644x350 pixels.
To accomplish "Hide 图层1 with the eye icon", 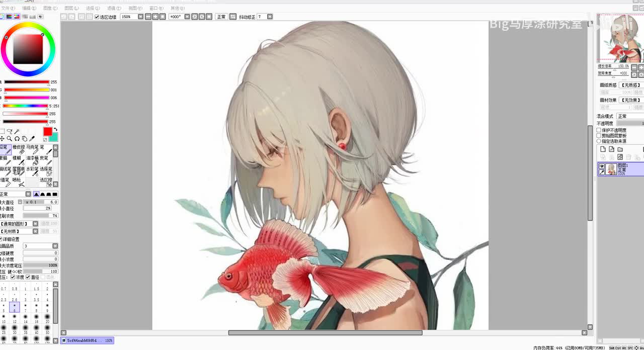I will pyautogui.click(x=602, y=166).
